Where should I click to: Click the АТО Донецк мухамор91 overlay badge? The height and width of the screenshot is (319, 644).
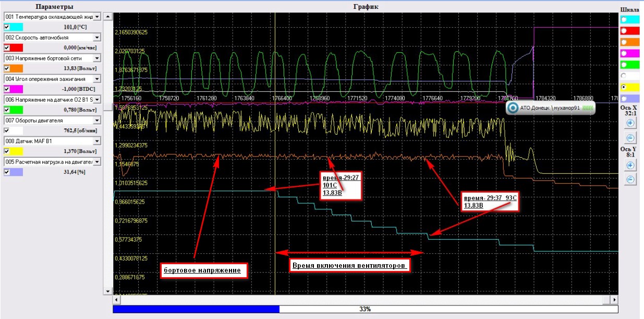coord(551,108)
